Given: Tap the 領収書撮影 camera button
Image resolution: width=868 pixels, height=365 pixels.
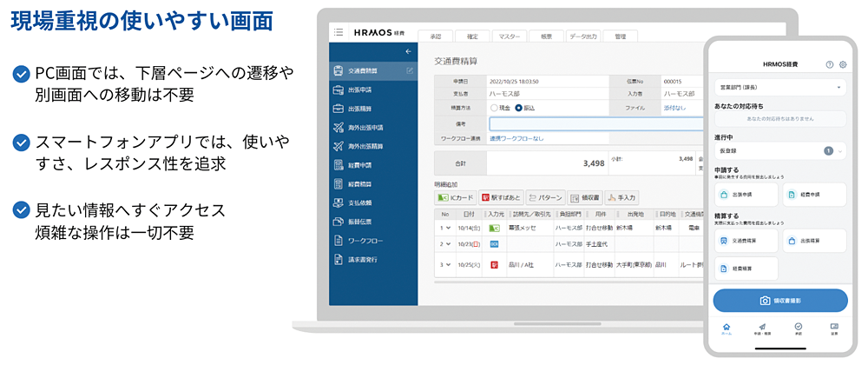Looking at the screenshot, I should 780,300.
